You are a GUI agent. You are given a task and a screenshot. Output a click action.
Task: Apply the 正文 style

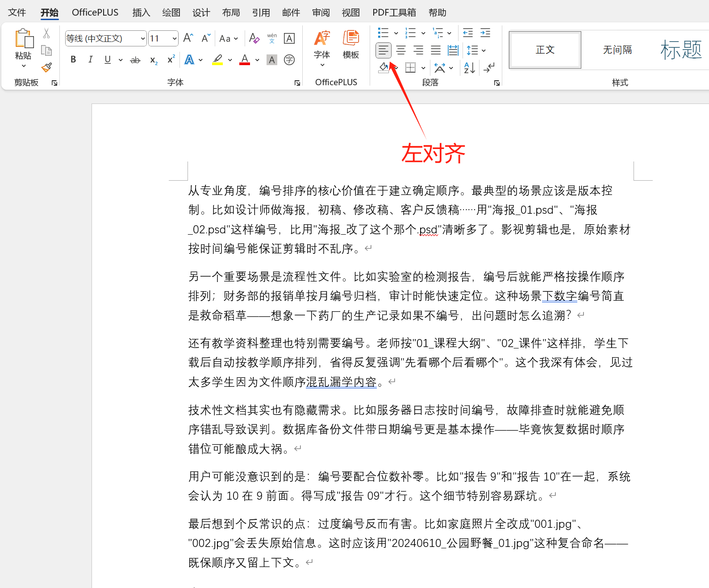click(x=545, y=50)
